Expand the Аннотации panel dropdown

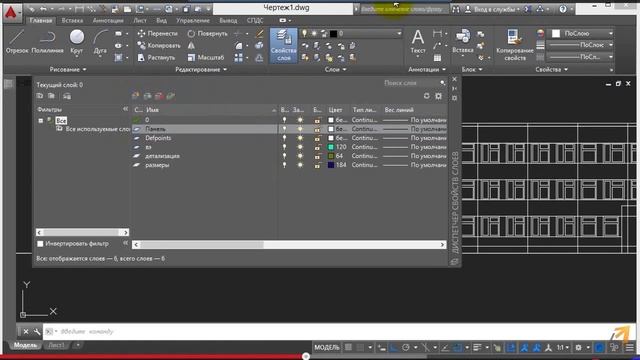pos(427,69)
